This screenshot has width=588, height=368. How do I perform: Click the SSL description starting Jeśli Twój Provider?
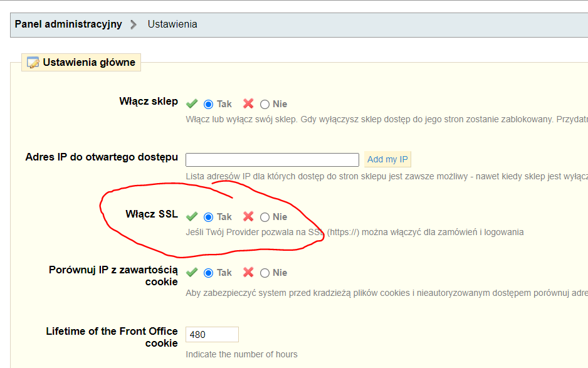pyautogui.click(x=354, y=232)
